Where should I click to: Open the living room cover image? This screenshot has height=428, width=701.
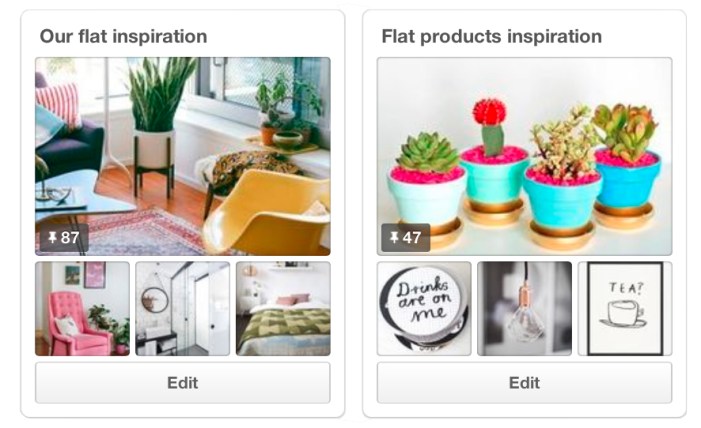[183, 156]
